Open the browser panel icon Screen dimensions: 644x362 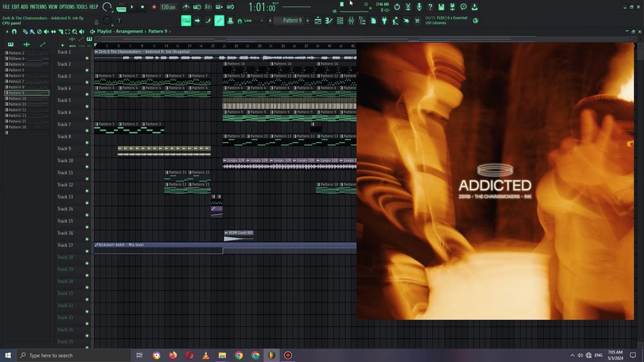tap(362, 21)
